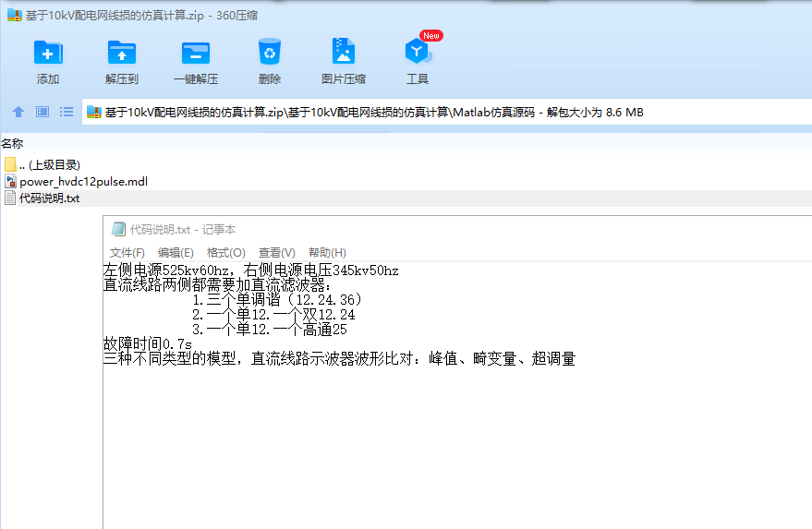The width and height of the screenshot is (812, 529).
Task: Click the 360压缩 window title text
Action: coord(141,16)
